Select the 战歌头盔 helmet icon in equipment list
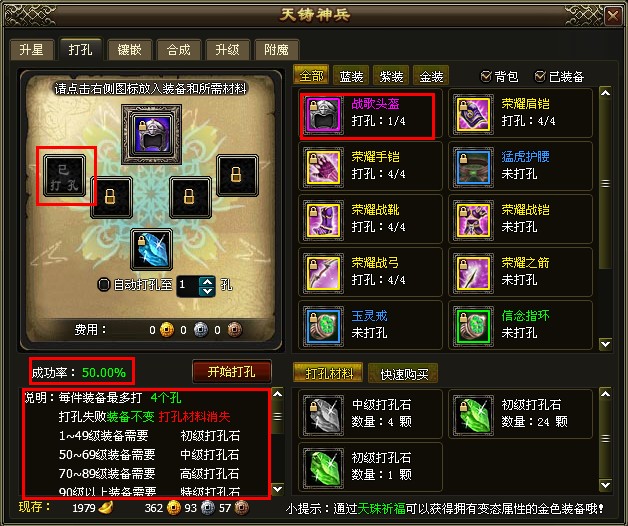The width and height of the screenshot is (628, 526). (x=323, y=114)
